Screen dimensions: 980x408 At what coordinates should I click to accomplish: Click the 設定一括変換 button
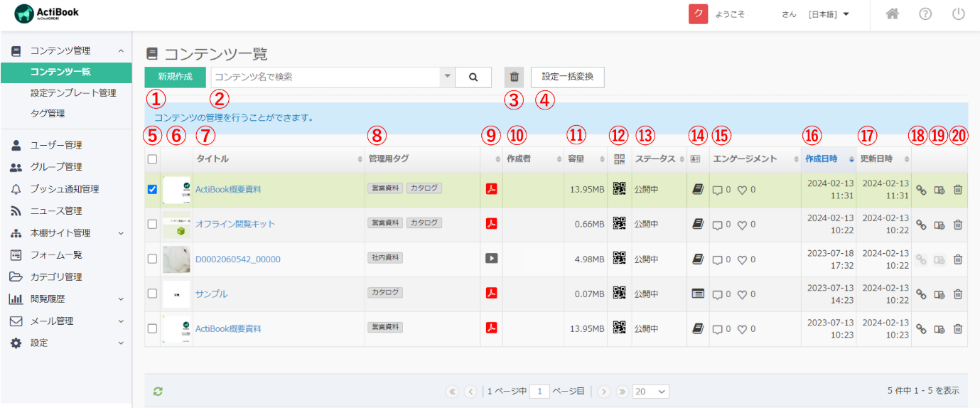pyautogui.click(x=567, y=77)
